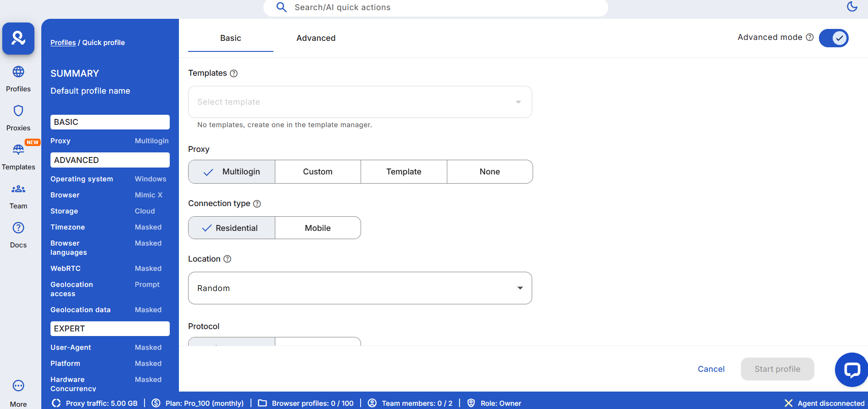The image size is (868, 409).
Task: Switch to the Advanced tab
Action: point(316,38)
